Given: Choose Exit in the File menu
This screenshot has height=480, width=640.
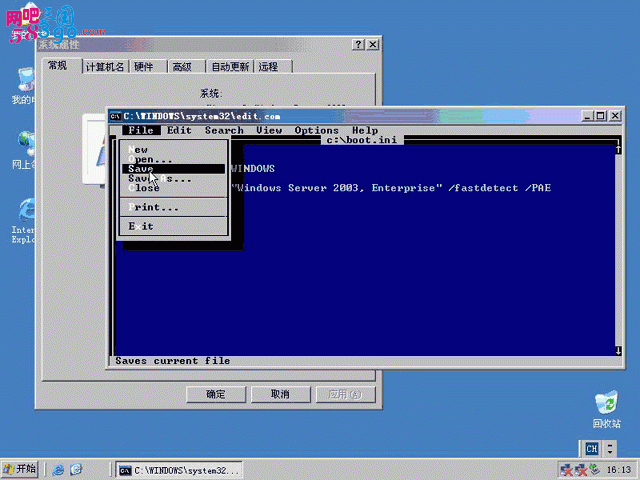Looking at the screenshot, I should tap(173, 226).
